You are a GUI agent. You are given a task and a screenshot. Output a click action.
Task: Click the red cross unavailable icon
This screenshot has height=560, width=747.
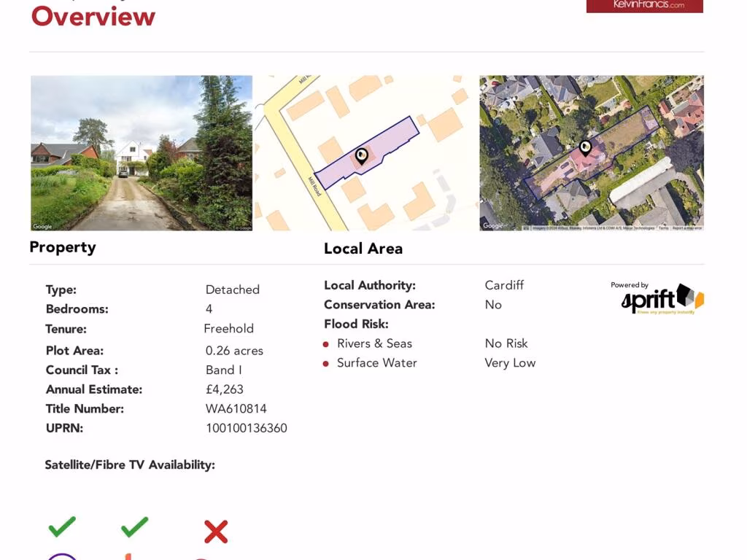216,532
